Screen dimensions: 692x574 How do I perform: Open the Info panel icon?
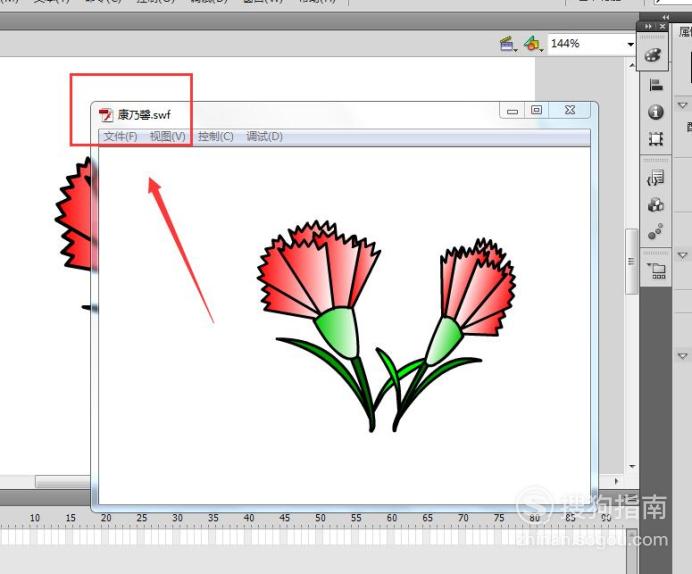(x=656, y=112)
